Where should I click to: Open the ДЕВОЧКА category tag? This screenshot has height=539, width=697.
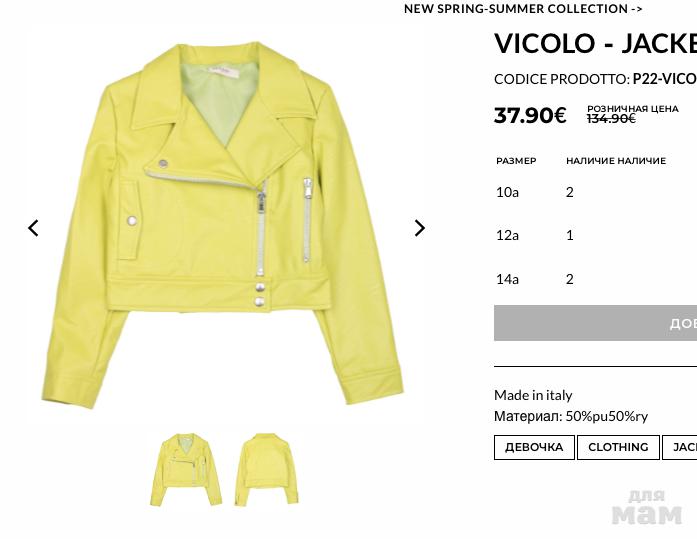point(534,447)
